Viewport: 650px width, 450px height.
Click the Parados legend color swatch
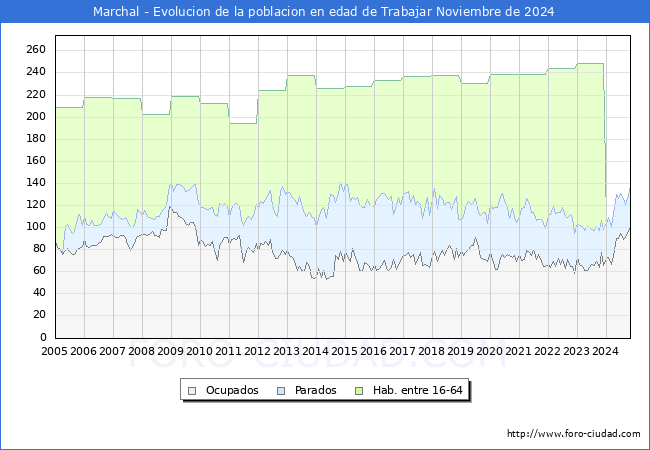click(281, 391)
